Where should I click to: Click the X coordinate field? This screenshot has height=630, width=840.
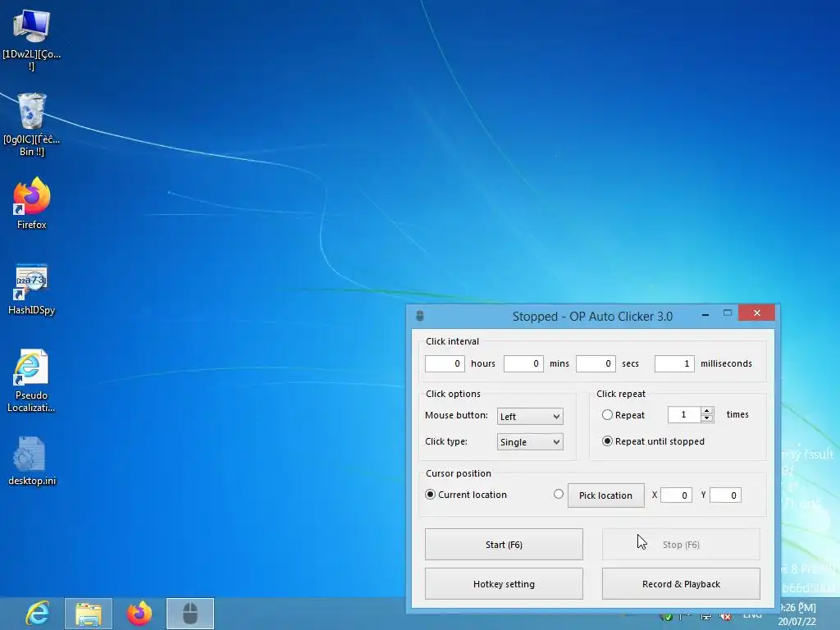pos(676,495)
